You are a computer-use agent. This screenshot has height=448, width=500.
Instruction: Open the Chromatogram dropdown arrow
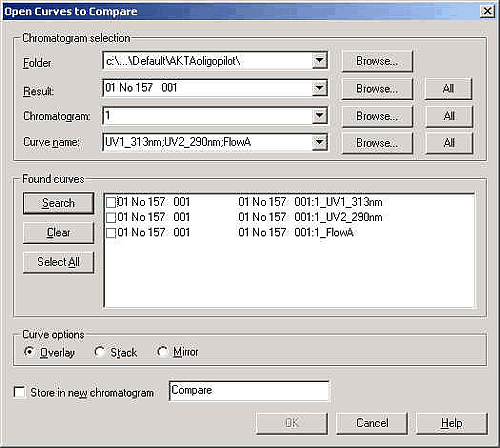(319, 116)
